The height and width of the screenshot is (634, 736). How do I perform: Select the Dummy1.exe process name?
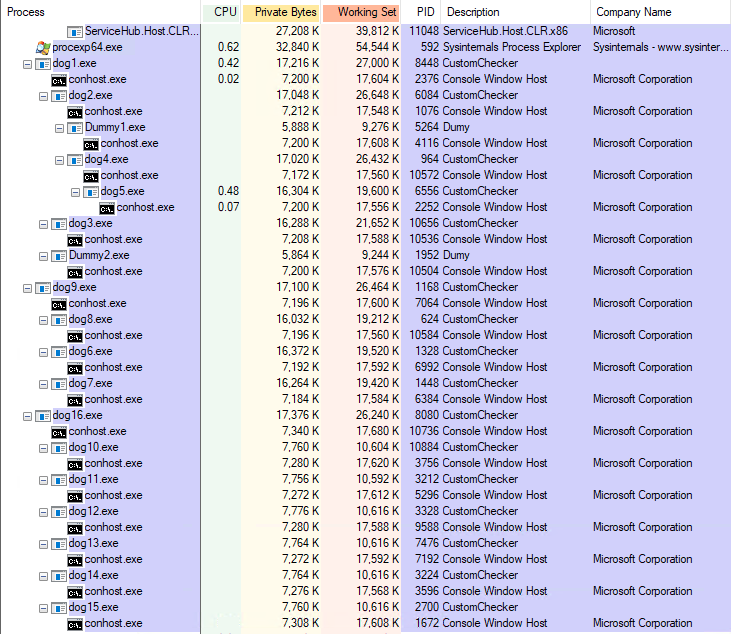tap(115, 127)
